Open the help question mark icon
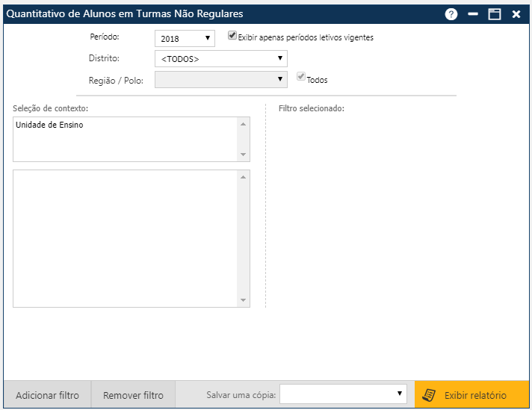The width and height of the screenshot is (532, 410). click(x=451, y=14)
